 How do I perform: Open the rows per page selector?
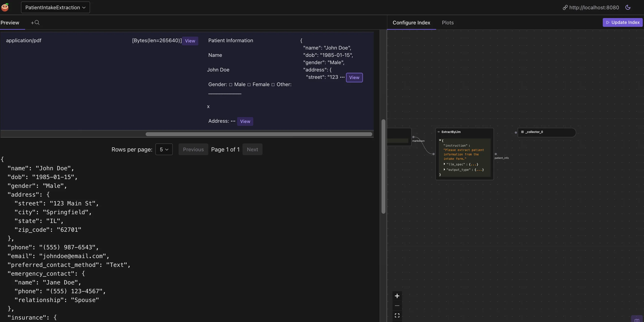click(x=164, y=149)
